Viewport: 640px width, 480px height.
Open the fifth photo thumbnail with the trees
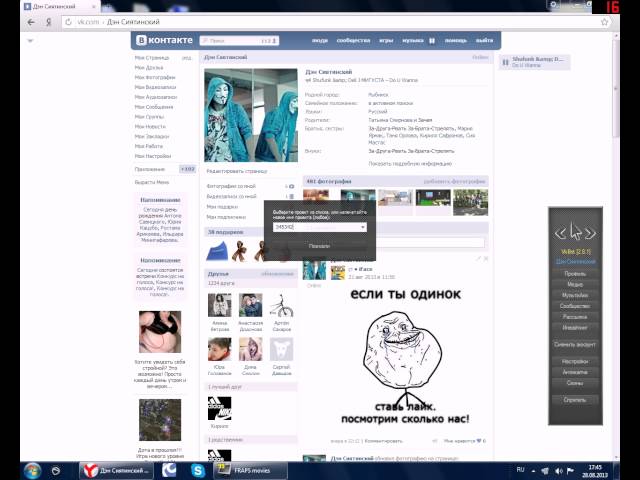pos(471,202)
